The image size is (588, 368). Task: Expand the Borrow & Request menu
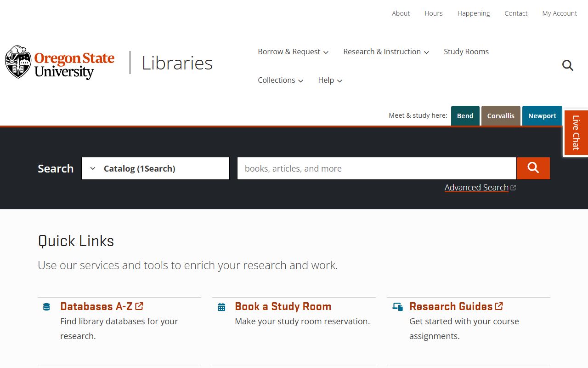293,52
